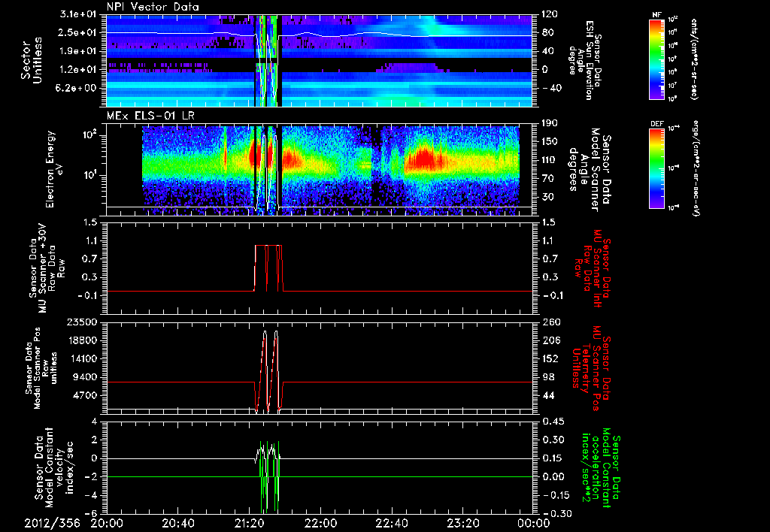Click the 00:00 time axis label

tap(534, 524)
